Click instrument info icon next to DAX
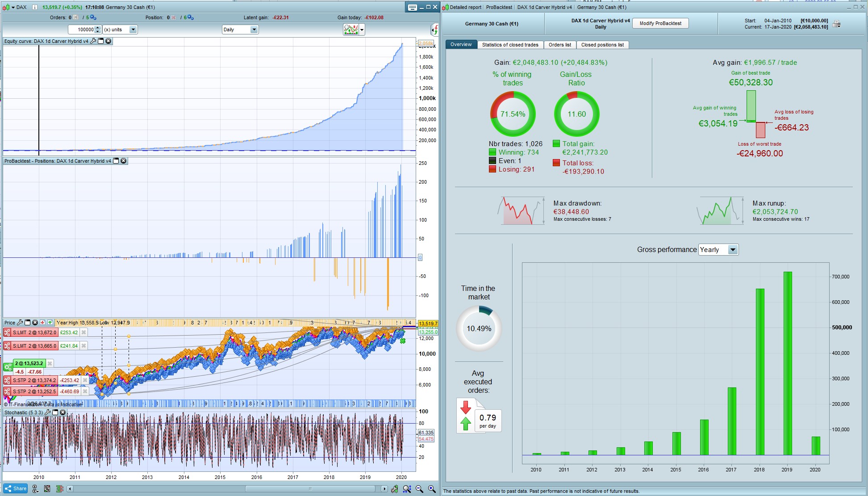 35,7
